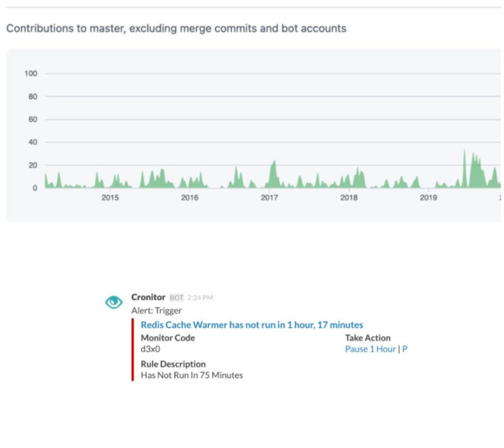Image resolution: width=504 pixels, height=448 pixels.
Task: Click the 60 y-axis label
Action: (33, 120)
